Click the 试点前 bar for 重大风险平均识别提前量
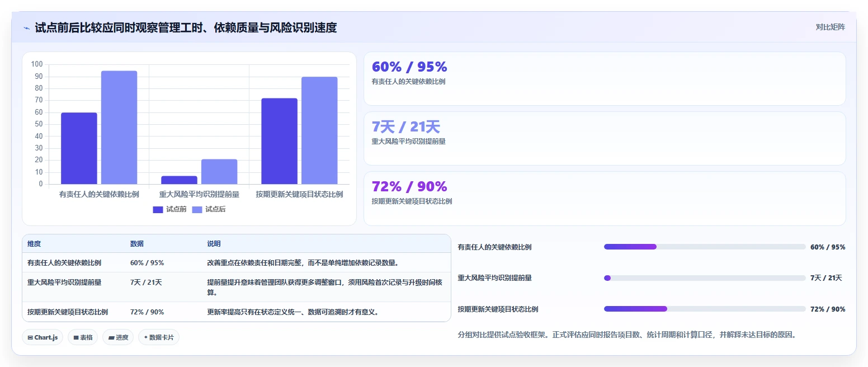Screen dimensions: 868x367 pos(179,180)
